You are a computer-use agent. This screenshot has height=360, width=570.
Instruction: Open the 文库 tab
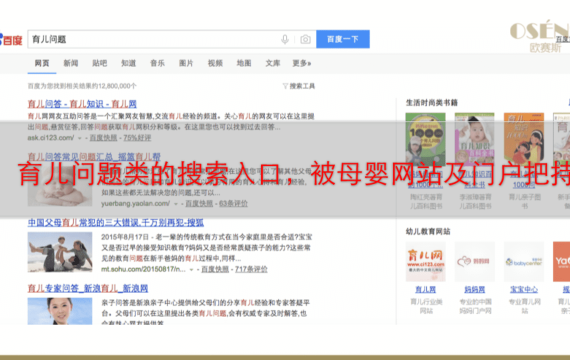(273, 63)
